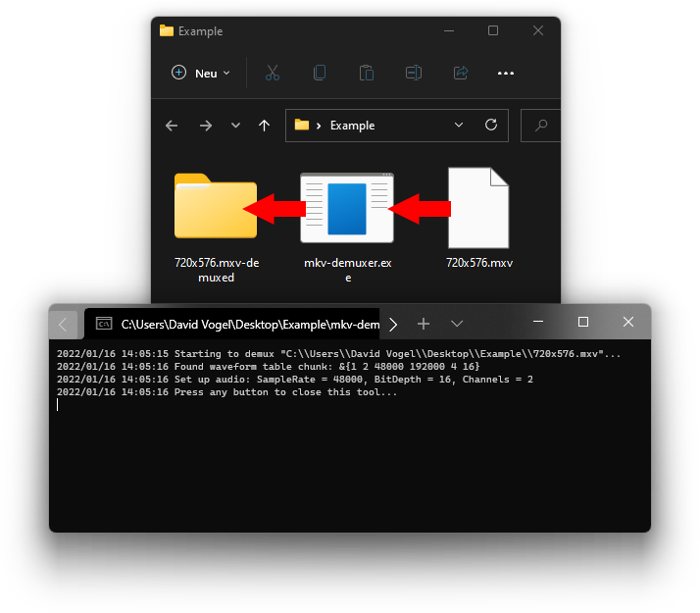The height and width of the screenshot is (613, 700).
Task: Open the Neu (new item) dropdown
Action: (201, 73)
